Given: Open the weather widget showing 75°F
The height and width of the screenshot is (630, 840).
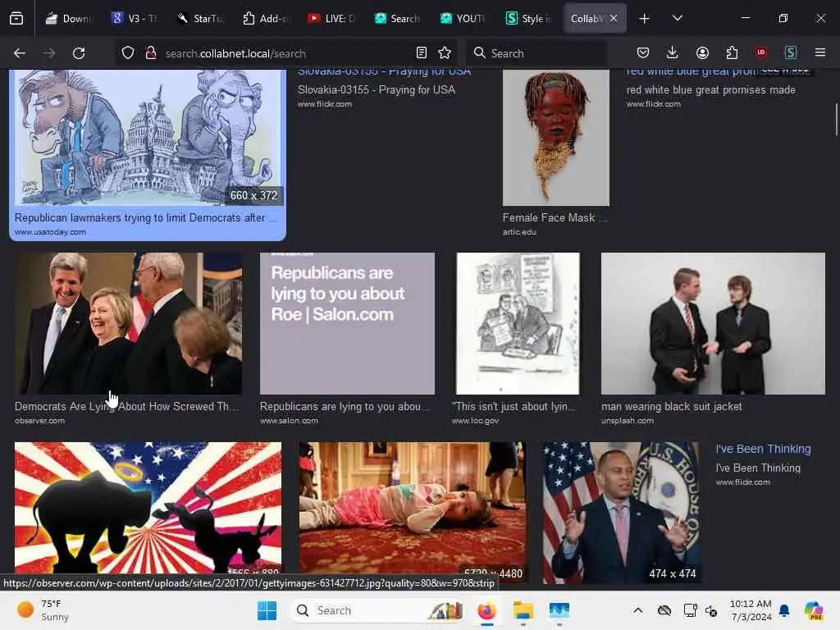Looking at the screenshot, I should pyautogui.click(x=43, y=610).
